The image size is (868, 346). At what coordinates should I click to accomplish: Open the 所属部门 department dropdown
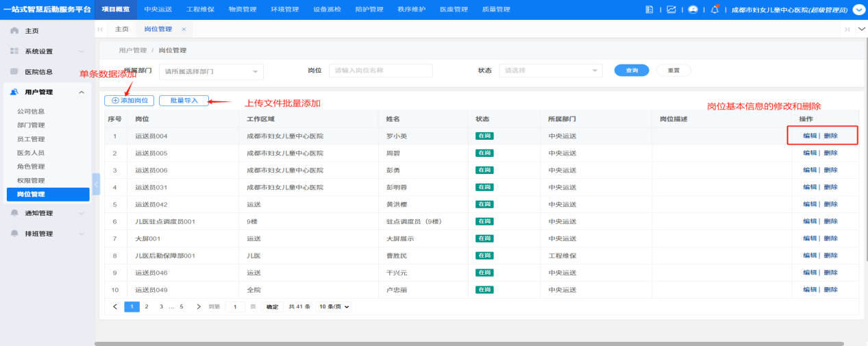click(211, 71)
